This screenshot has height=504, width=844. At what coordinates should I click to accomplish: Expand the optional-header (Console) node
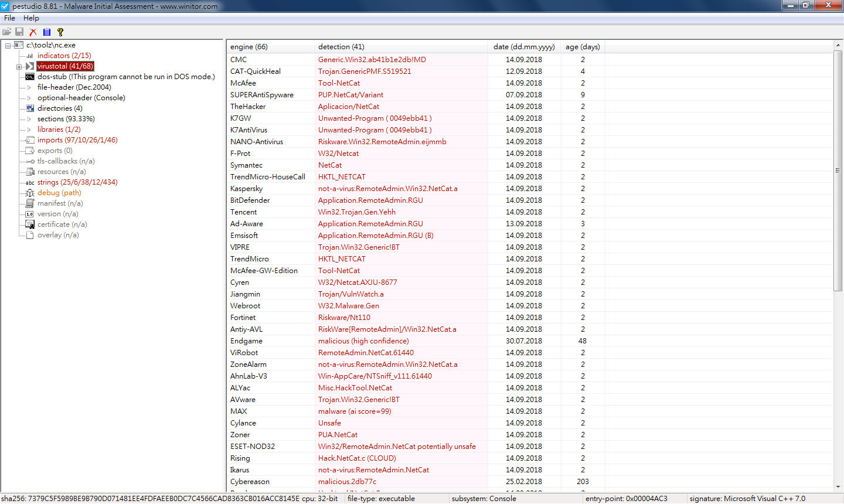29,98
